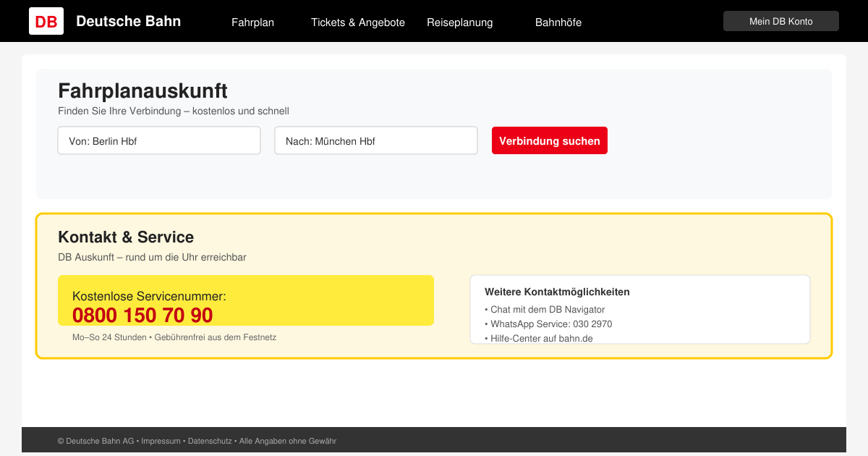Click the Mein DB Konto button

pos(781,21)
